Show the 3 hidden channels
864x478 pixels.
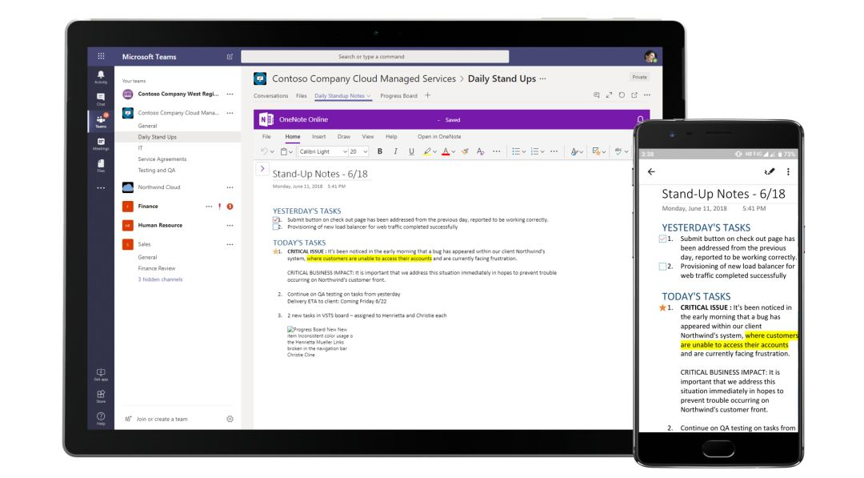point(160,280)
